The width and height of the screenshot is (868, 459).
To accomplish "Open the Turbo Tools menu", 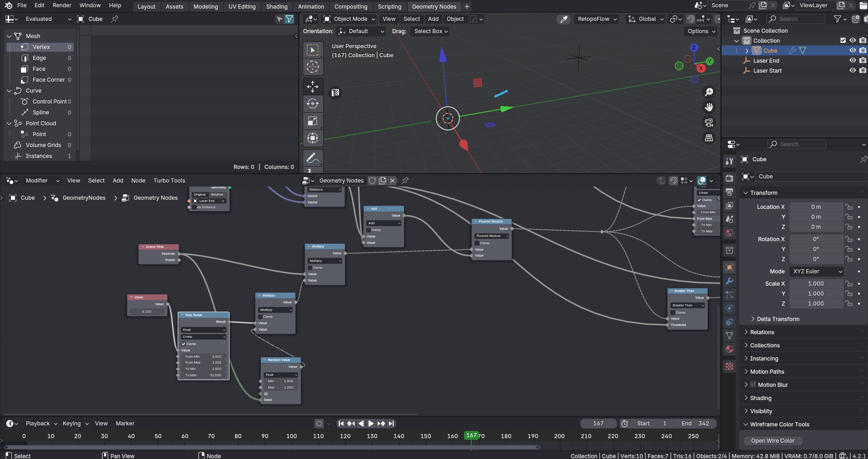I will point(169,181).
